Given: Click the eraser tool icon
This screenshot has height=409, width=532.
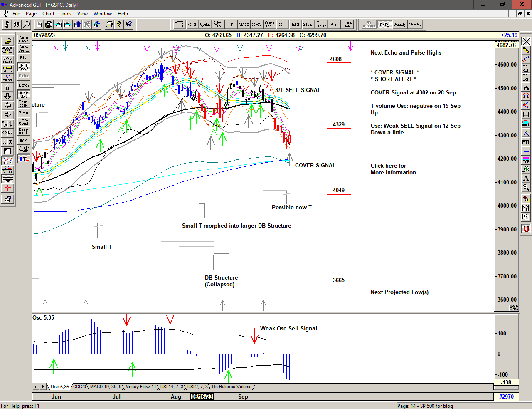Looking at the screenshot, I should [526, 199].
